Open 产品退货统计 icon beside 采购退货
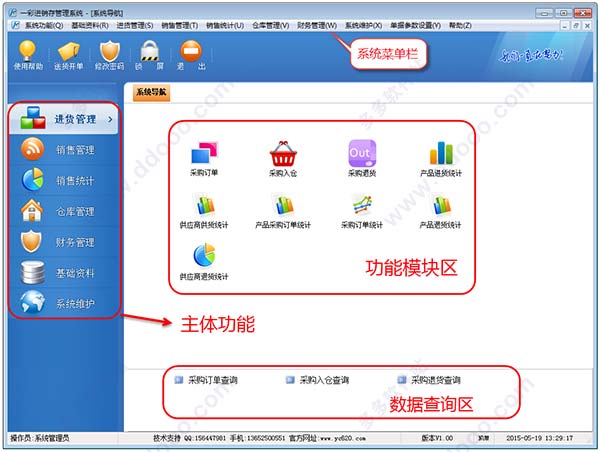Viewport: 600px width, 452px height. click(441, 159)
